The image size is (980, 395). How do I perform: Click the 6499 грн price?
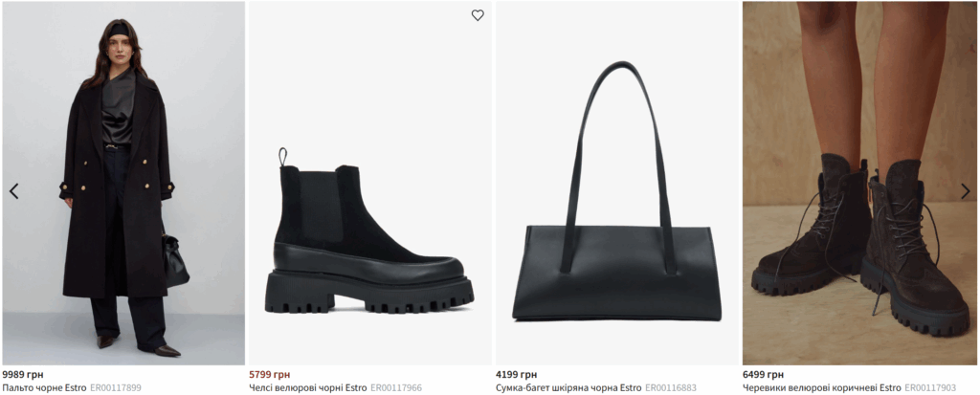[763, 374]
